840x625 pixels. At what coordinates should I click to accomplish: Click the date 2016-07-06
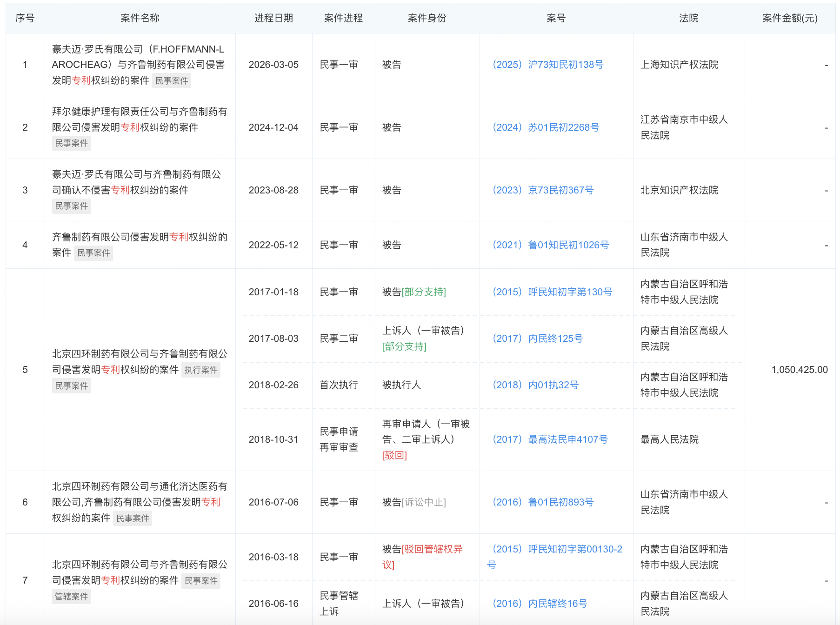[x=273, y=502]
